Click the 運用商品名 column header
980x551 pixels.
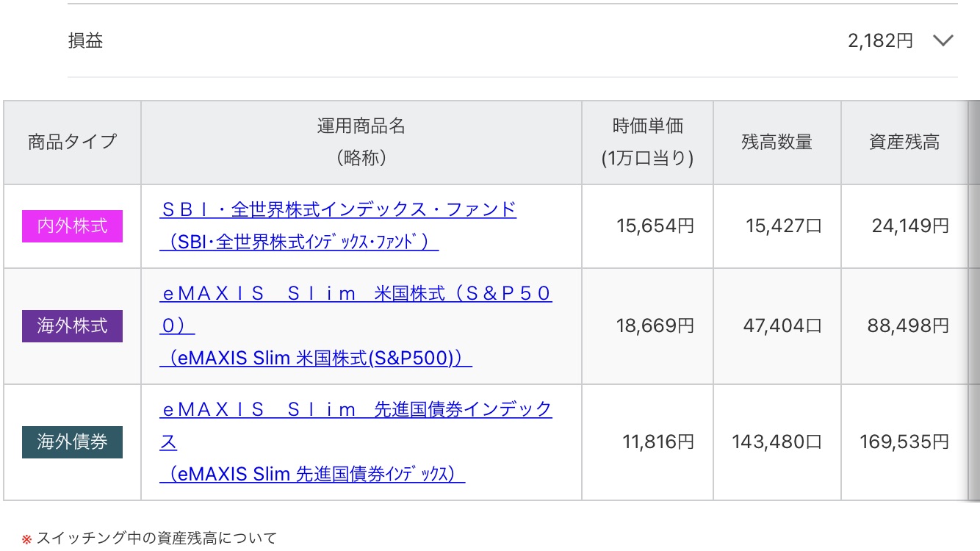pos(361,142)
